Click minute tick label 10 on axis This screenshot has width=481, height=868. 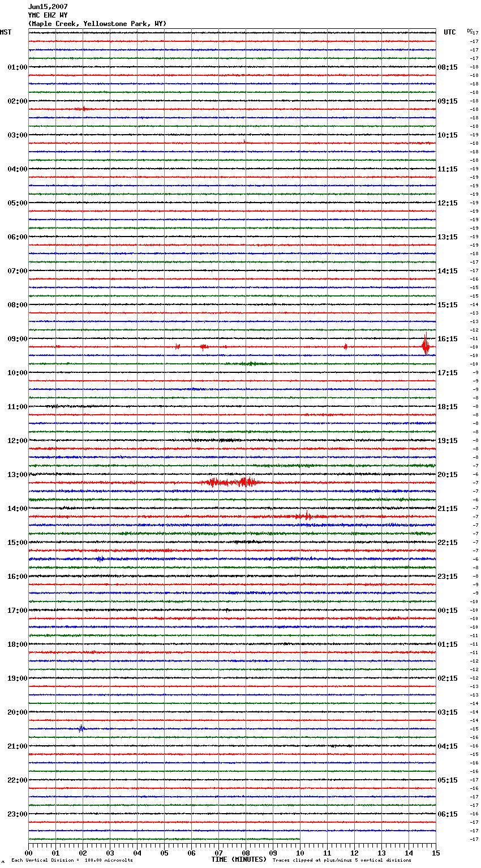click(300, 853)
